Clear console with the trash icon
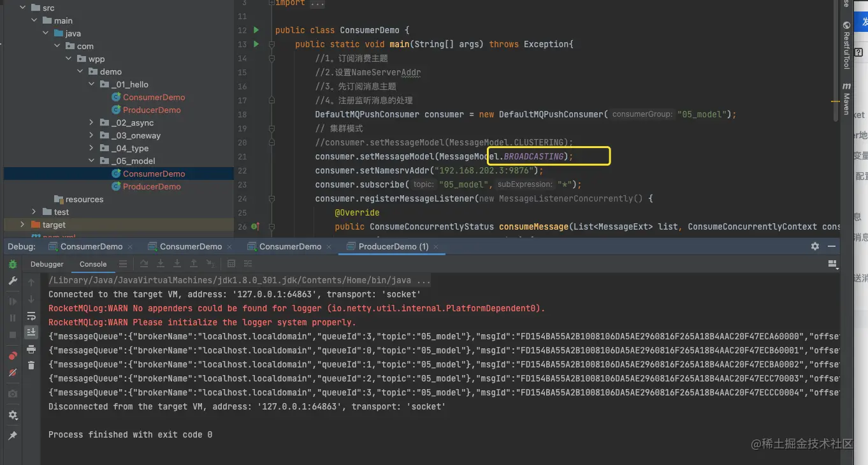 point(31,365)
